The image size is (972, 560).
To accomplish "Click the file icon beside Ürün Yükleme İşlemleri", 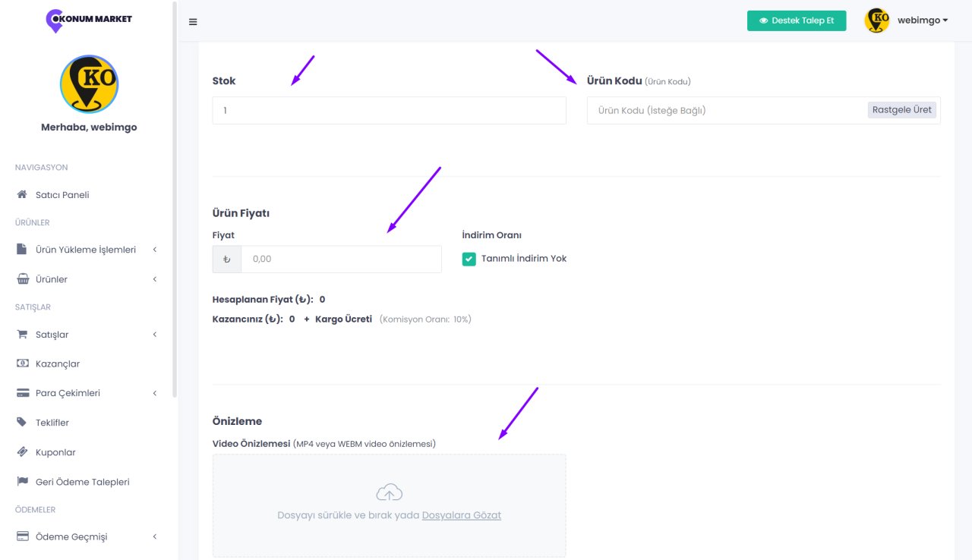I will click(22, 250).
